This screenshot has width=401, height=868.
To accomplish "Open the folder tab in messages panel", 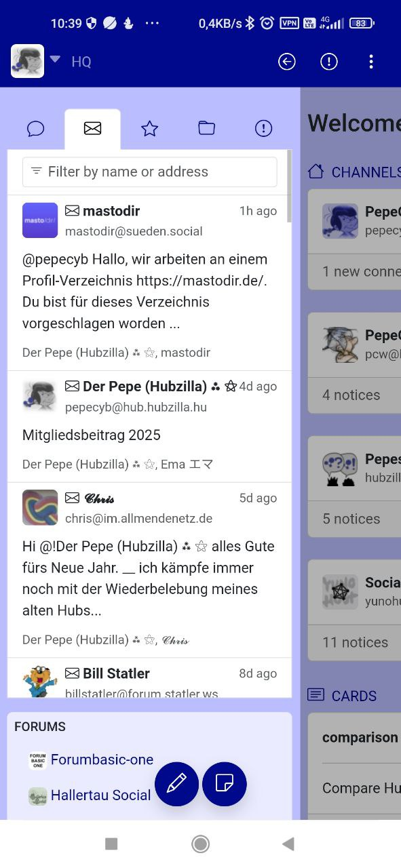I will coord(207,128).
